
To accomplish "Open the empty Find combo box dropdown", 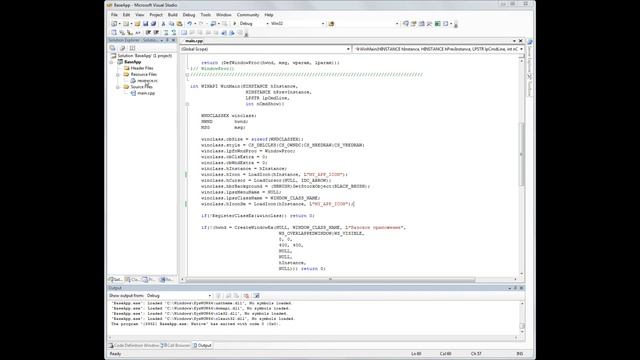I will (397, 24).
